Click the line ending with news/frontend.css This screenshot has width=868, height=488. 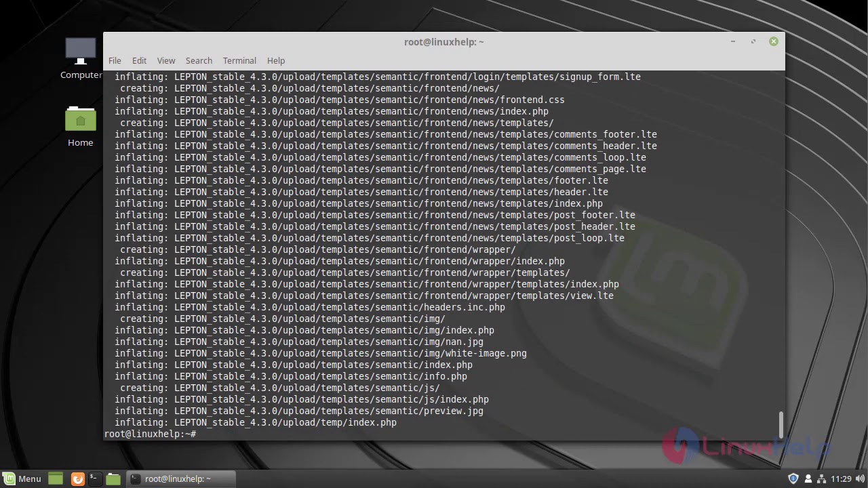(x=340, y=100)
